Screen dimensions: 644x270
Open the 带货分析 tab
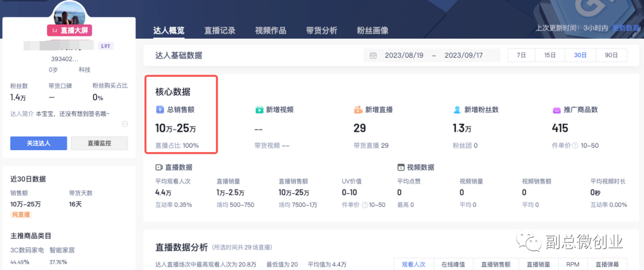click(x=321, y=30)
